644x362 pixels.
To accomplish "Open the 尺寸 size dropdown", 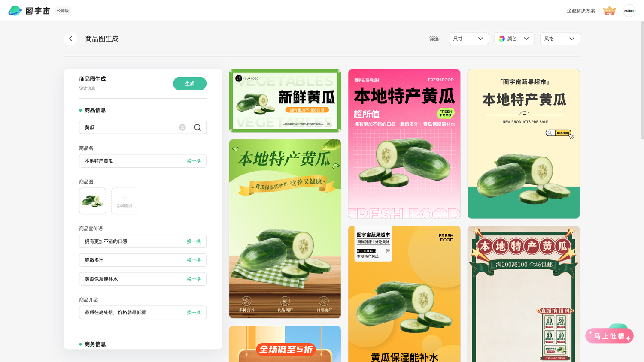I will coord(469,39).
